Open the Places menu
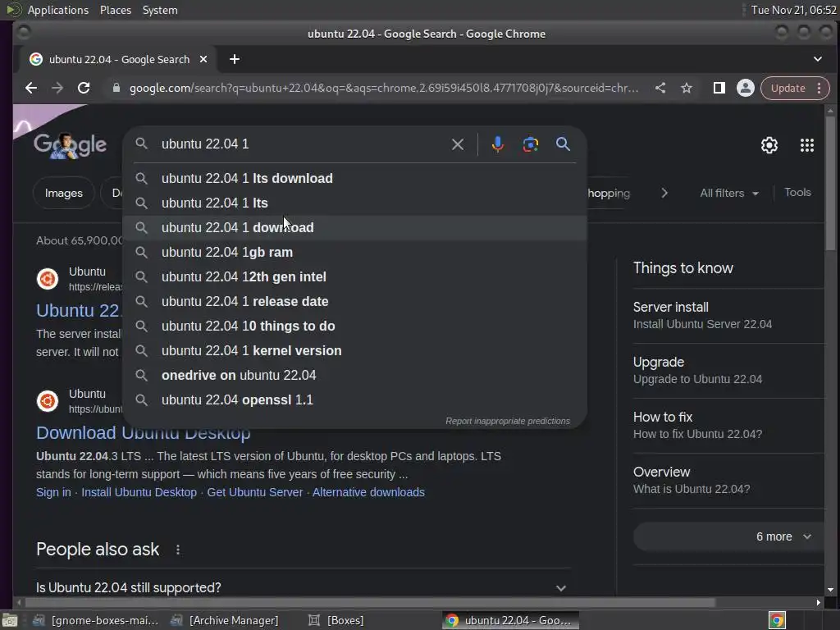 115,10
